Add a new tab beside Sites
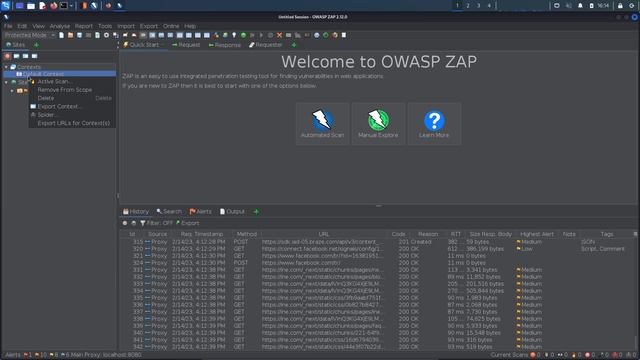This screenshot has height=360, width=640. (x=36, y=45)
